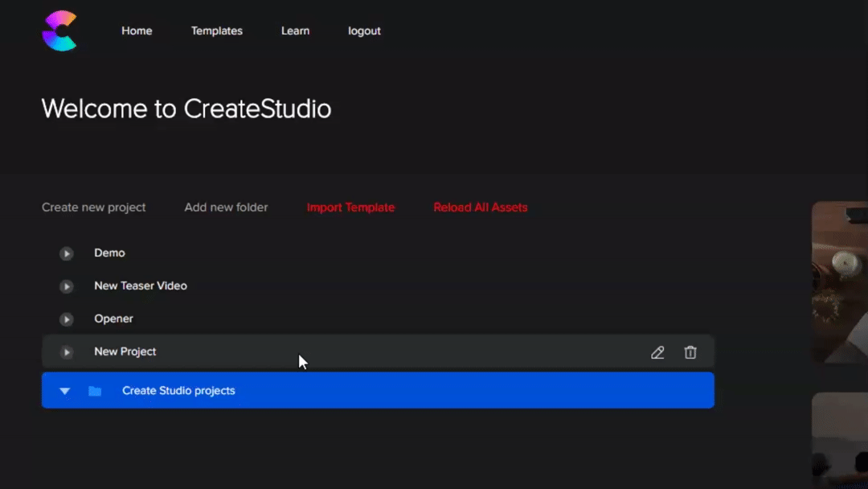868x489 pixels.
Task: Click the folder icon of Create Studio projects
Action: (x=95, y=391)
